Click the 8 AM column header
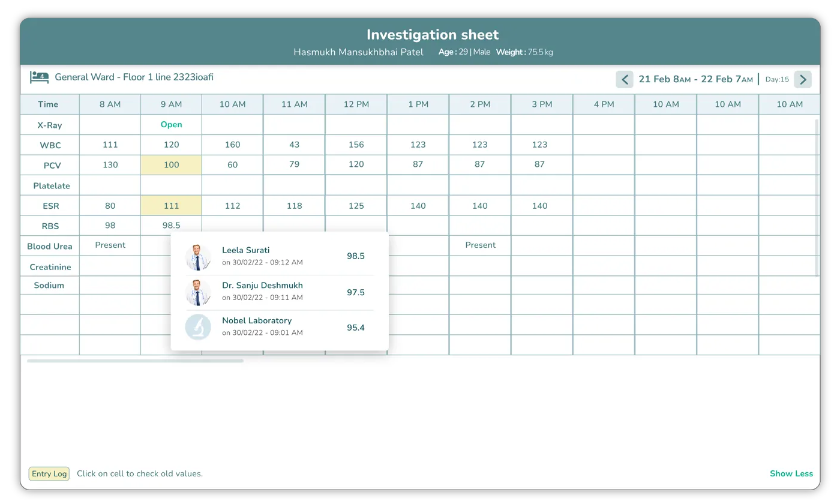This screenshot has height=504, width=840. coord(110,104)
